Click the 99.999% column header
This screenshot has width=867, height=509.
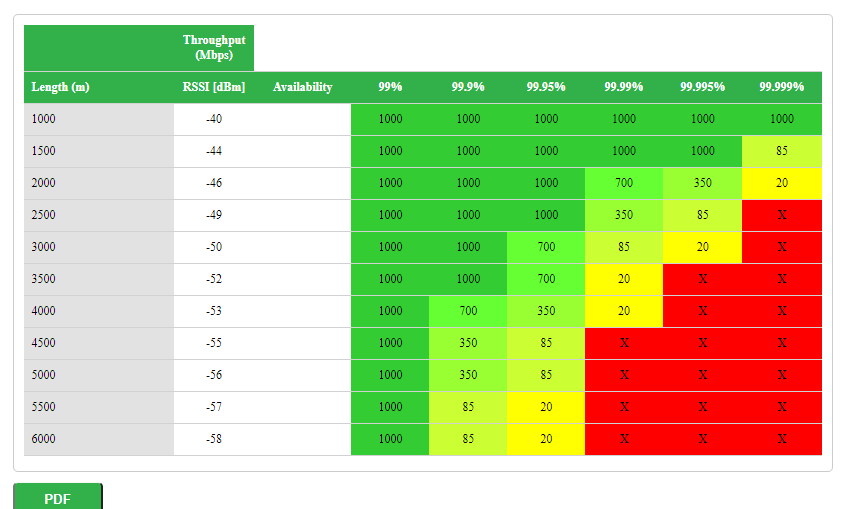782,87
